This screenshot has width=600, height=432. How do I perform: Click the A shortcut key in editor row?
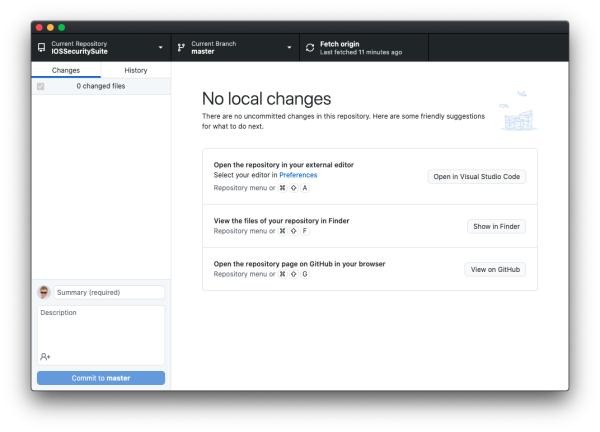(x=305, y=188)
